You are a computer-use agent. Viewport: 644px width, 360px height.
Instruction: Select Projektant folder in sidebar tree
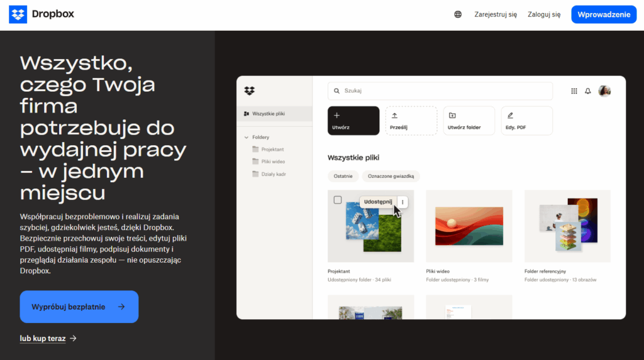(x=272, y=150)
